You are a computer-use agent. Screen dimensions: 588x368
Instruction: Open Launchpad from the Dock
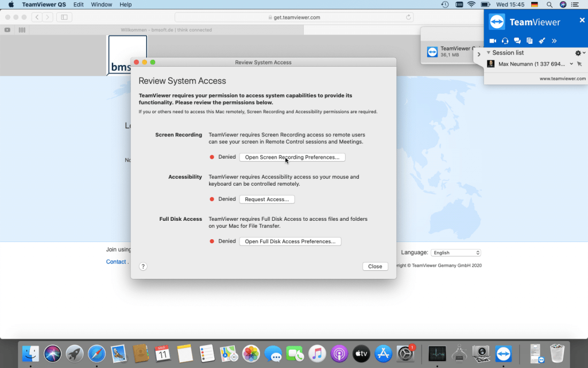(75, 354)
